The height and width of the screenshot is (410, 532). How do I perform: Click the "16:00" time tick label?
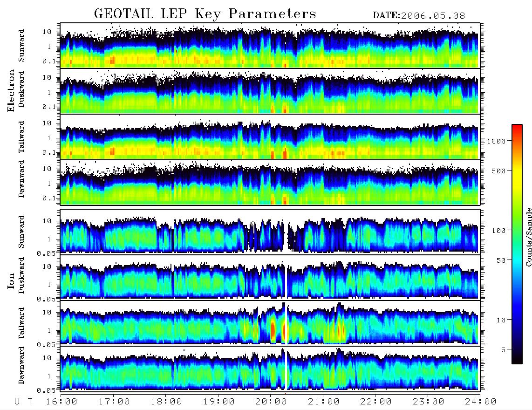click(x=61, y=402)
